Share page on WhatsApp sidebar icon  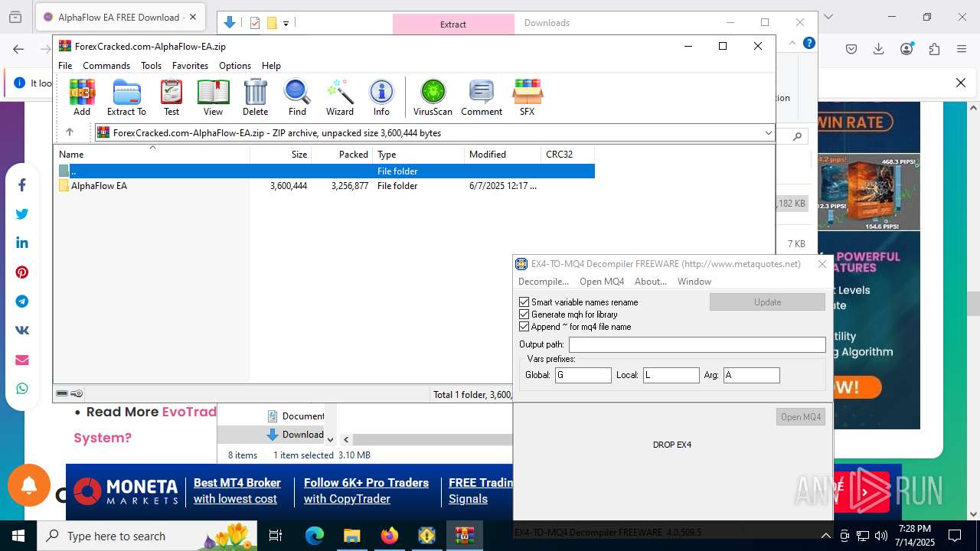(x=22, y=389)
